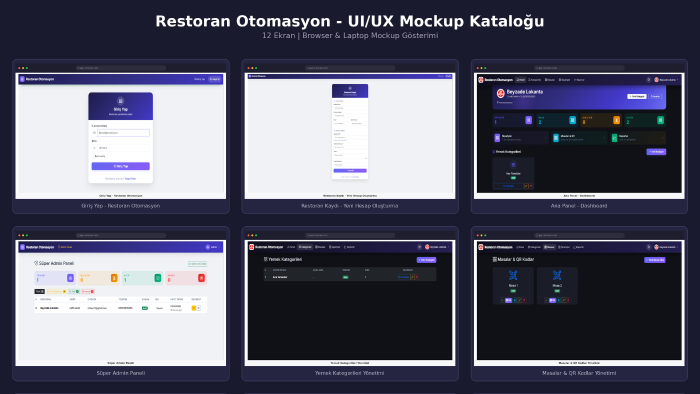Focus the email field in the login form

pyautogui.click(x=123, y=133)
